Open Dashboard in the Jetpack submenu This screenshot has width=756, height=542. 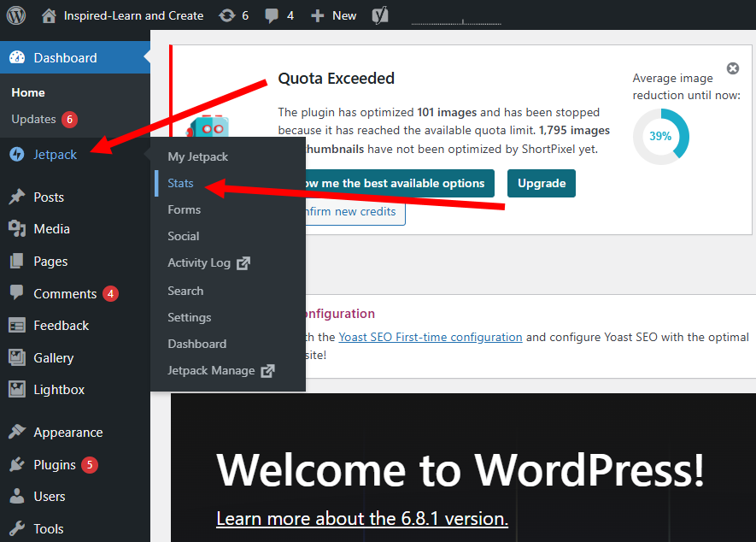(197, 345)
